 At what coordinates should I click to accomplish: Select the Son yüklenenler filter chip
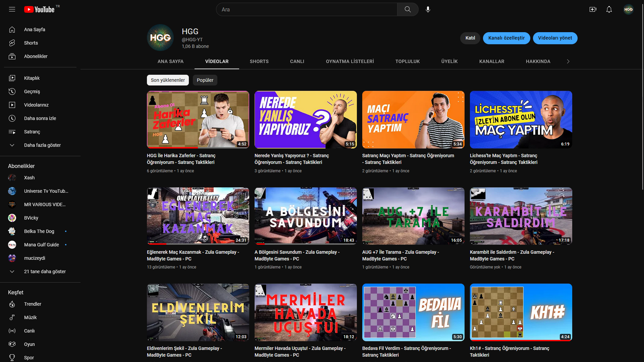point(168,80)
